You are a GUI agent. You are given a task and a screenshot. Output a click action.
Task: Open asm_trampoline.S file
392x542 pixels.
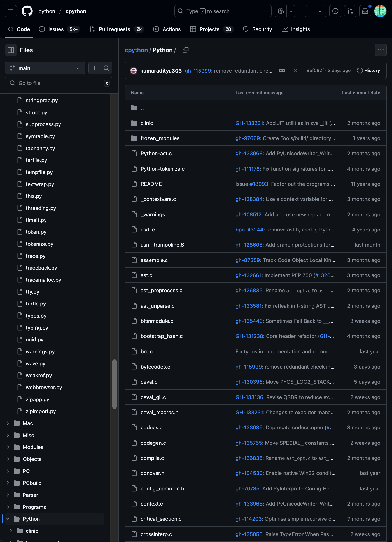pos(162,245)
